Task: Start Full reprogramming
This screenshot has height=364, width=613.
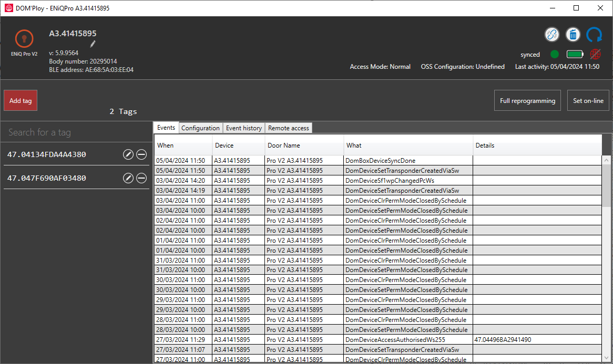Action: [527, 101]
